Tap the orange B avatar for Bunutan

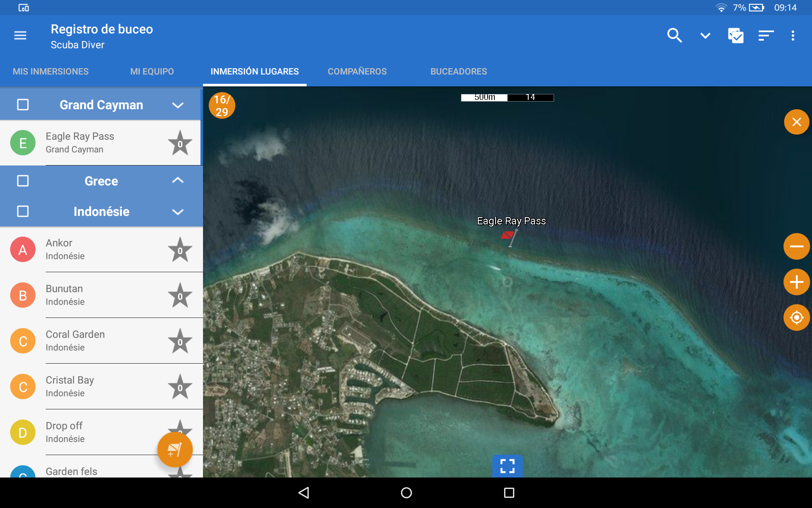pyautogui.click(x=23, y=295)
